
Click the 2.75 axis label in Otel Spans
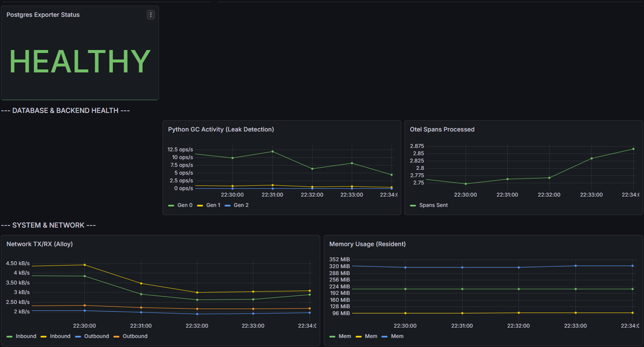[418, 183]
